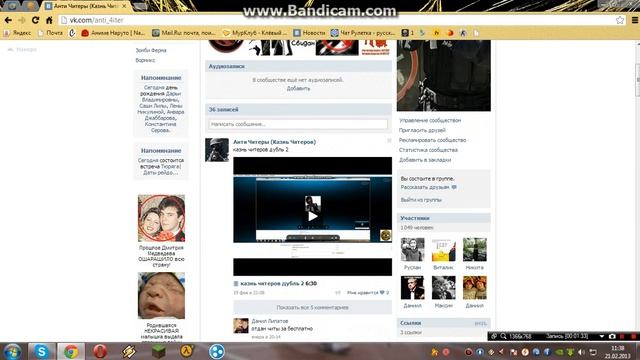The width and height of the screenshot is (640, 360).
Task: Click the browser Back arrow
Action: 8,20
